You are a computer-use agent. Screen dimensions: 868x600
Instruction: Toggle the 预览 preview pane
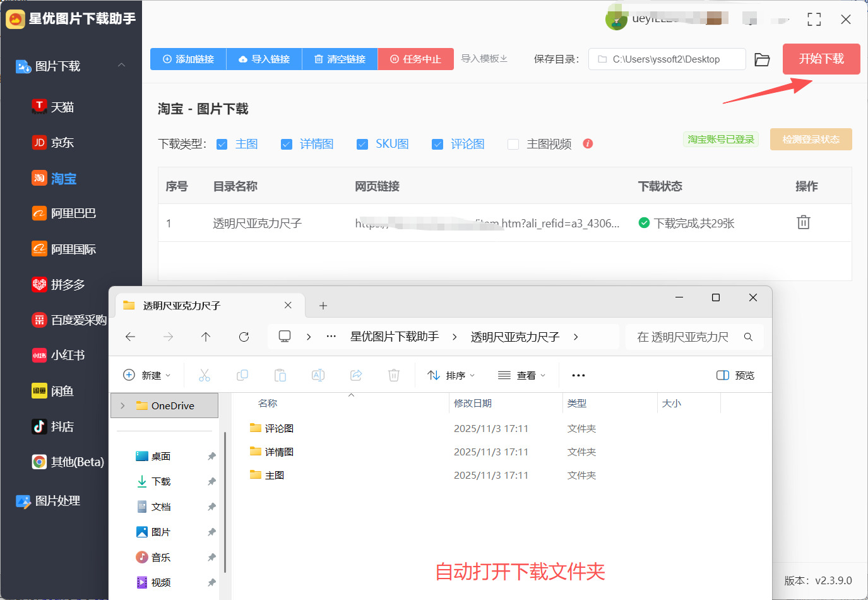[735, 375]
